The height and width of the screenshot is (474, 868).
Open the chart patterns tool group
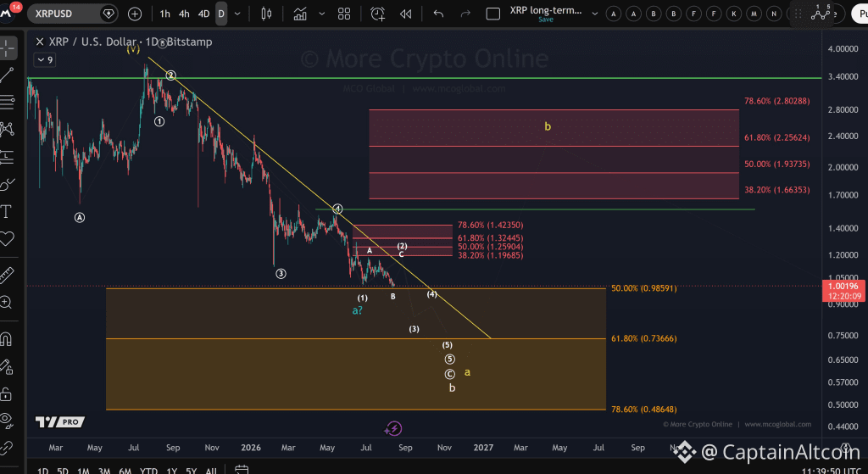click(x=7, y=129)
